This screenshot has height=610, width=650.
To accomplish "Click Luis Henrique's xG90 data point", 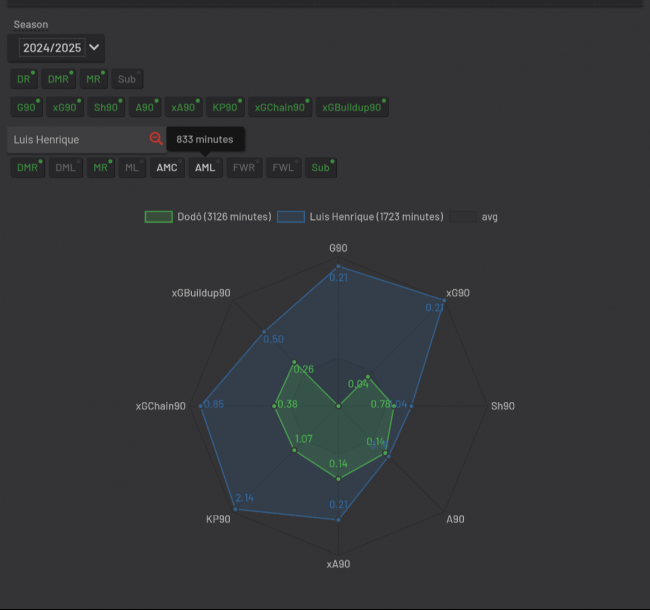I will (x=444, y=300).
